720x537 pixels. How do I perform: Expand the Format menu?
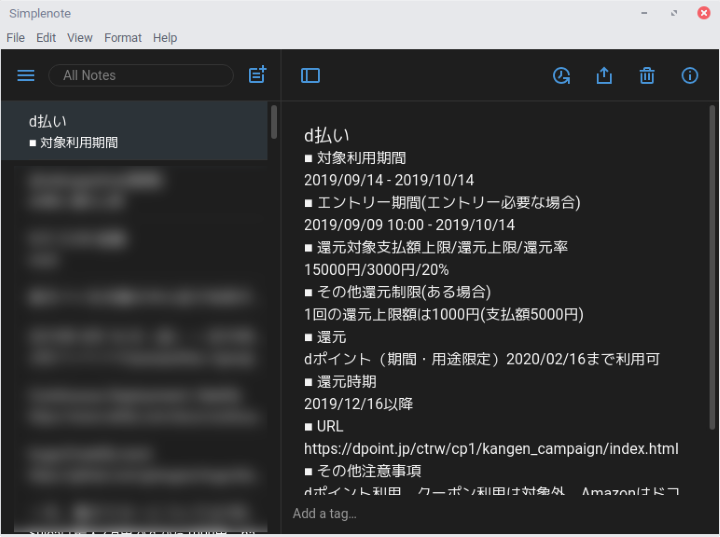point(123,38)
